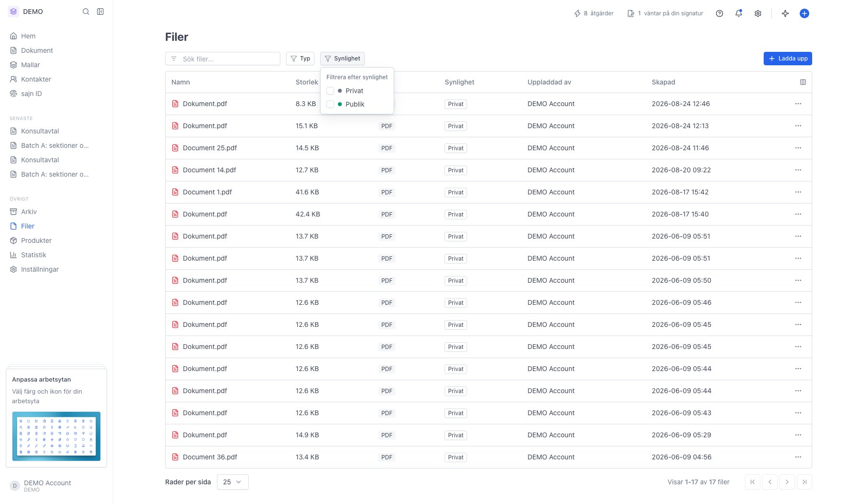Open DEMO Account user menu at bottom
This screenshot has height=504, width=864.
point(56,486)
